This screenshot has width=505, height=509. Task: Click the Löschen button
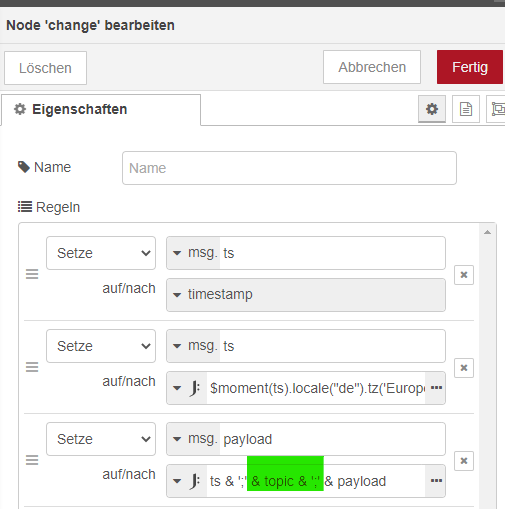45,68
